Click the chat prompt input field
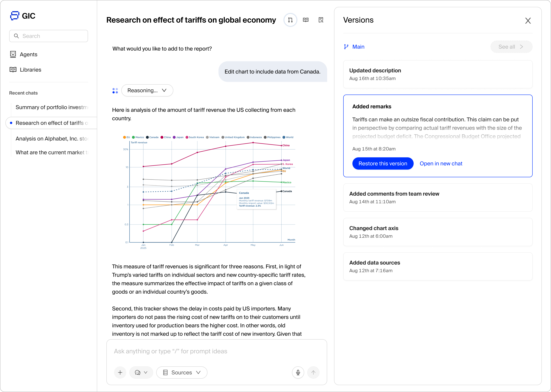 click(216, 351)
